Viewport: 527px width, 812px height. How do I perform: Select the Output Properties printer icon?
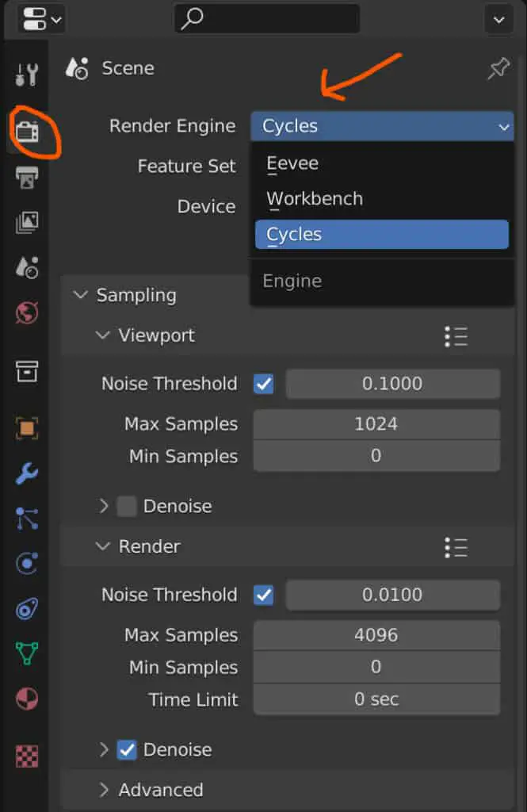[26, 177]
